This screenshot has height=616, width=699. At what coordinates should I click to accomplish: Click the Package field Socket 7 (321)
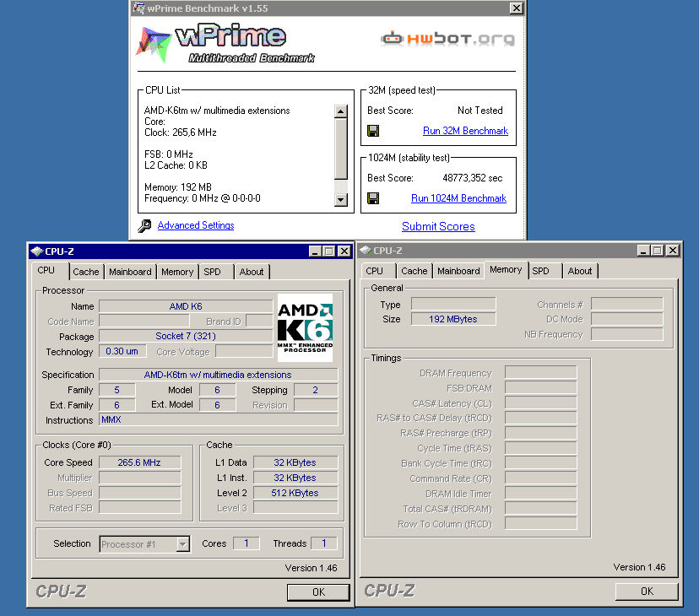coord(186,336)
